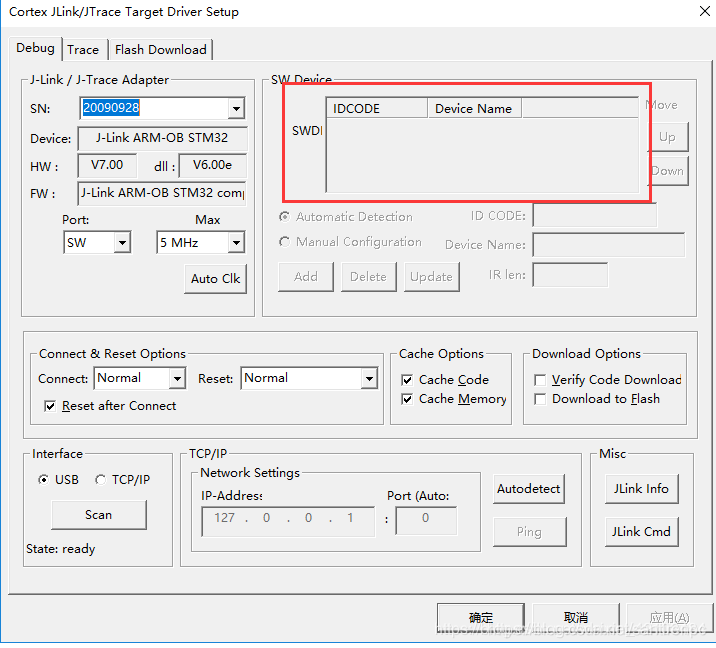Screen dimensions: 716x648
Task: Switch to the Debug tab
Action: coord(35,48)
